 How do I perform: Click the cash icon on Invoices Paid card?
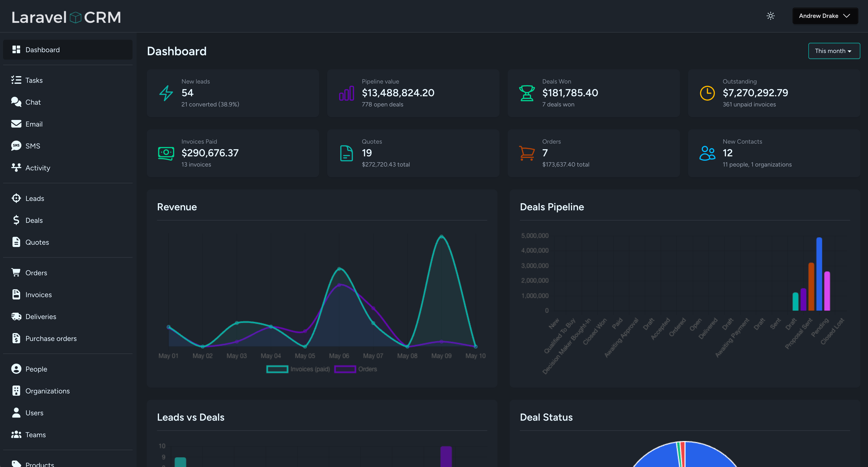click(166, 153)
